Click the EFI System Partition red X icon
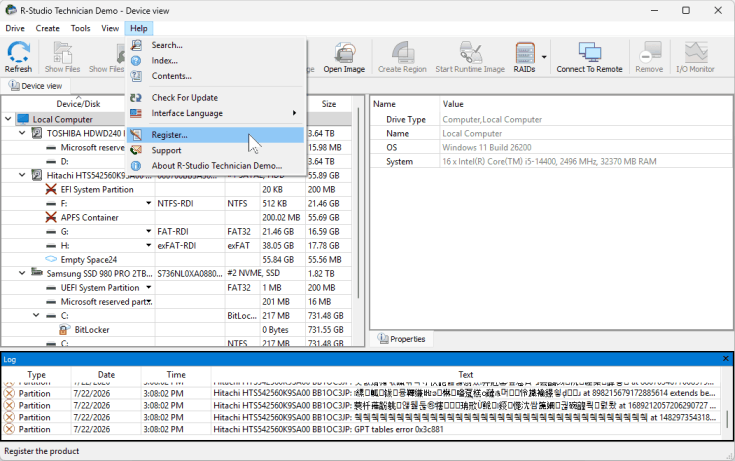735x461 pixels. click(51, 189)
